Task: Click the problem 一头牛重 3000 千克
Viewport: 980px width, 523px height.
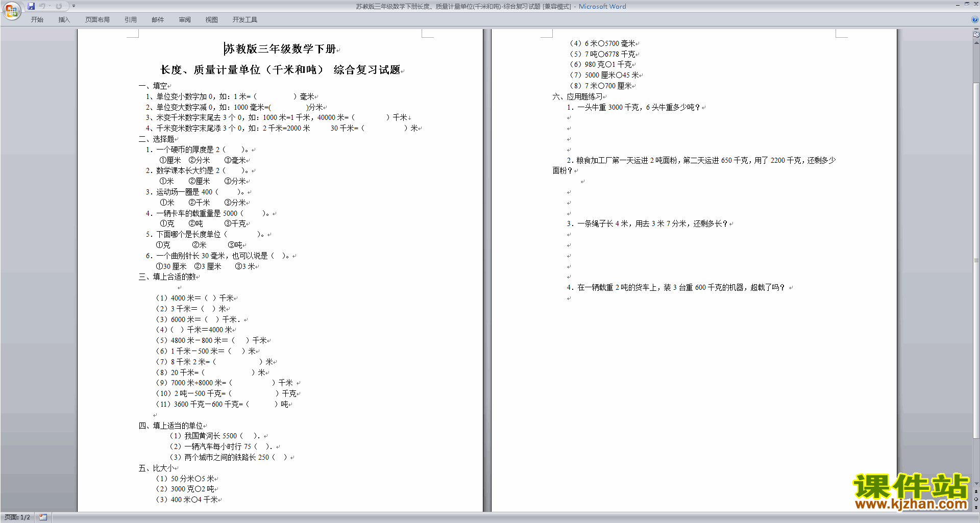Action: pos(633,107)
